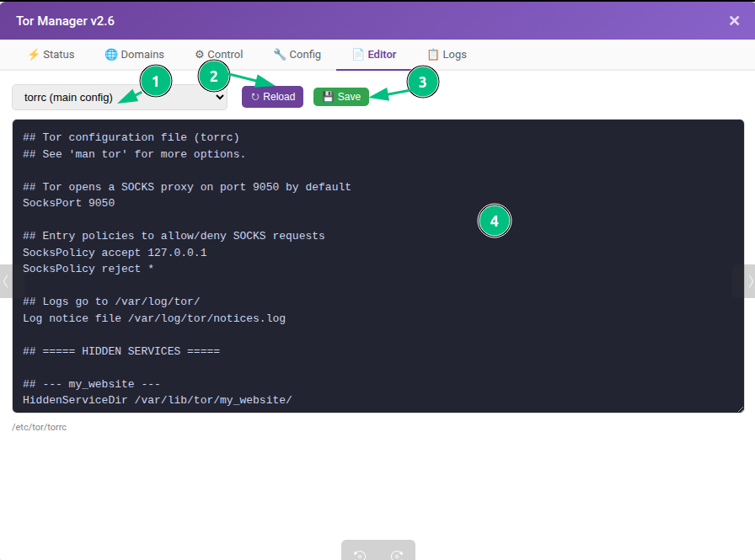Select the Editor tab

375,55
